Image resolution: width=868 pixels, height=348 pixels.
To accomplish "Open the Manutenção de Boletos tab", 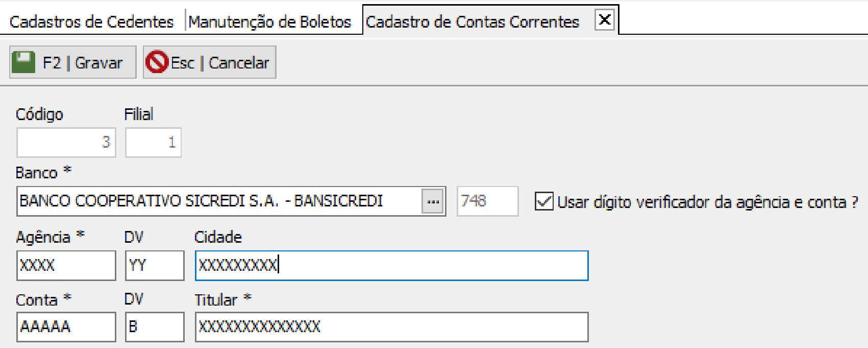I will point(270,21).
